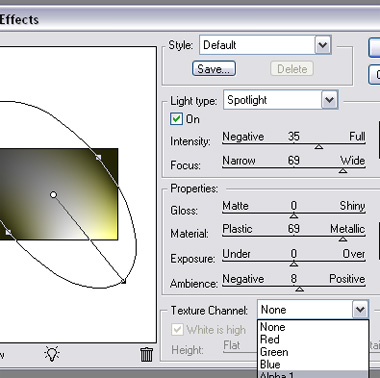Click the light center point in preview
Viewport: 380px width, 378px height.
pyautogui.click(x=53, y=194)
